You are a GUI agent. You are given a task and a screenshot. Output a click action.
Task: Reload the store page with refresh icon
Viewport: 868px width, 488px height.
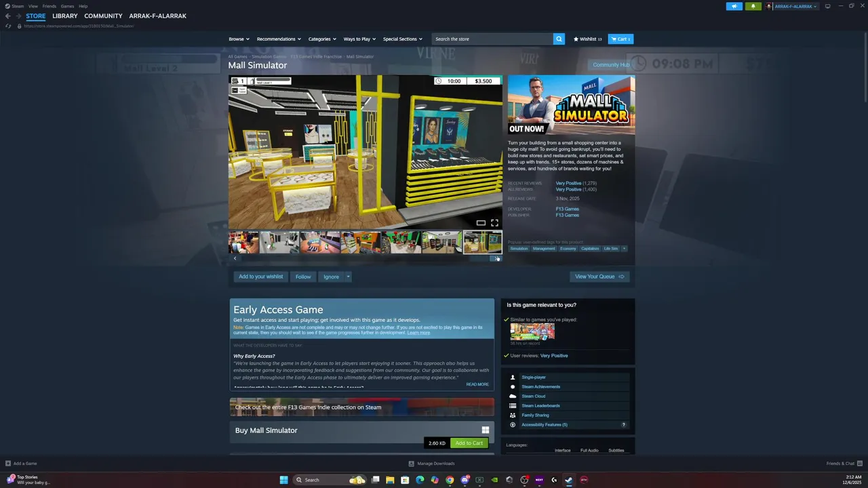[8, 26]
